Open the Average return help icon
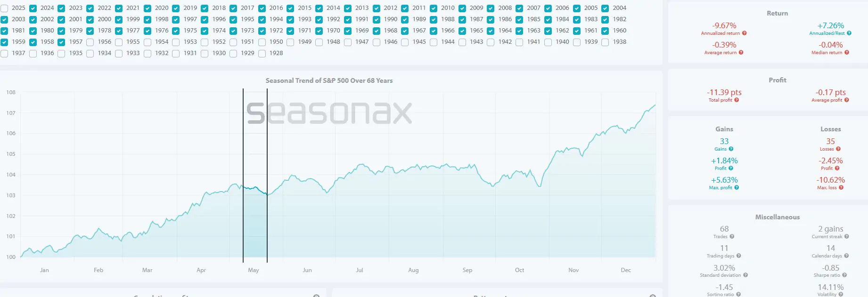The width and height of the screenshot is (868, 297). pos(741,53)
